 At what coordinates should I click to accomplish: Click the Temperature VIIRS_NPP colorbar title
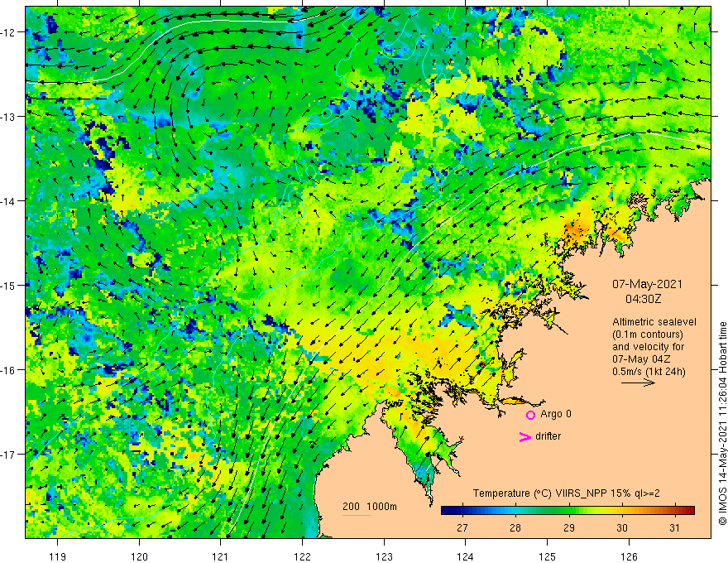(x=566, y=493)
